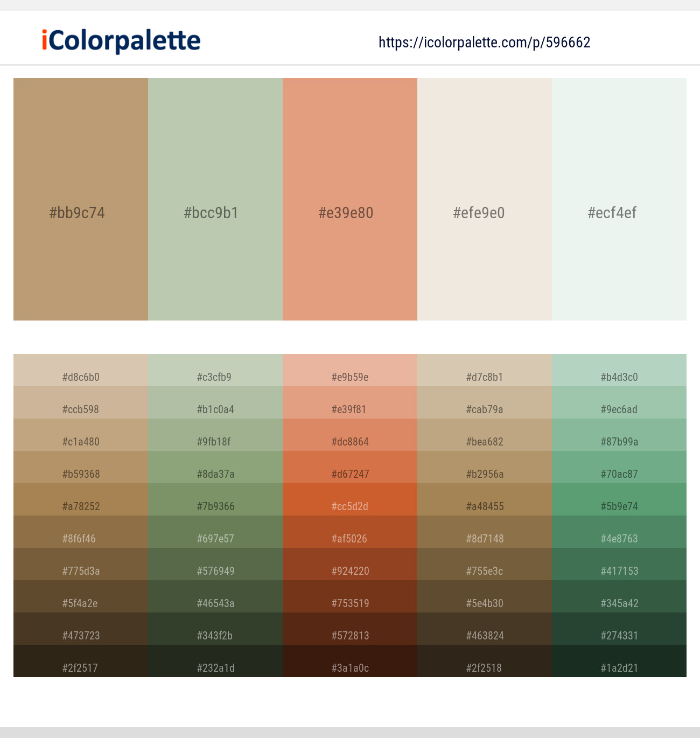Click the #1a2d21 darkest green shade
Viewport: 700px width, 738px height.
pos(619,661)
